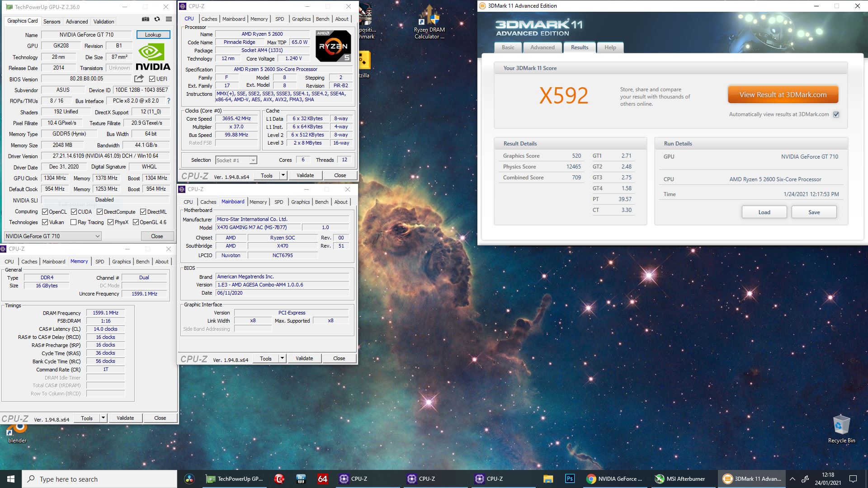Open the 3DMark Help tab
Viewport: 868px width, 488px height.
point(610,47)
